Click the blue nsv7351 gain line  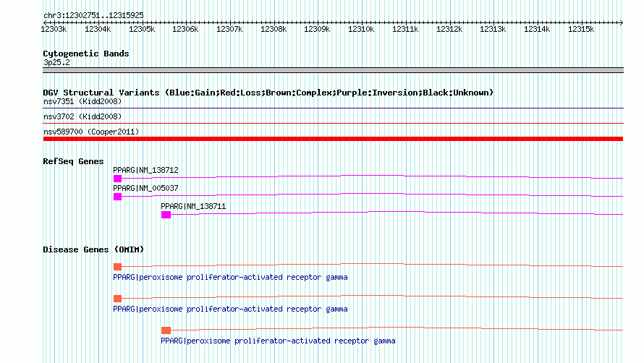click(x=333, y=108)
